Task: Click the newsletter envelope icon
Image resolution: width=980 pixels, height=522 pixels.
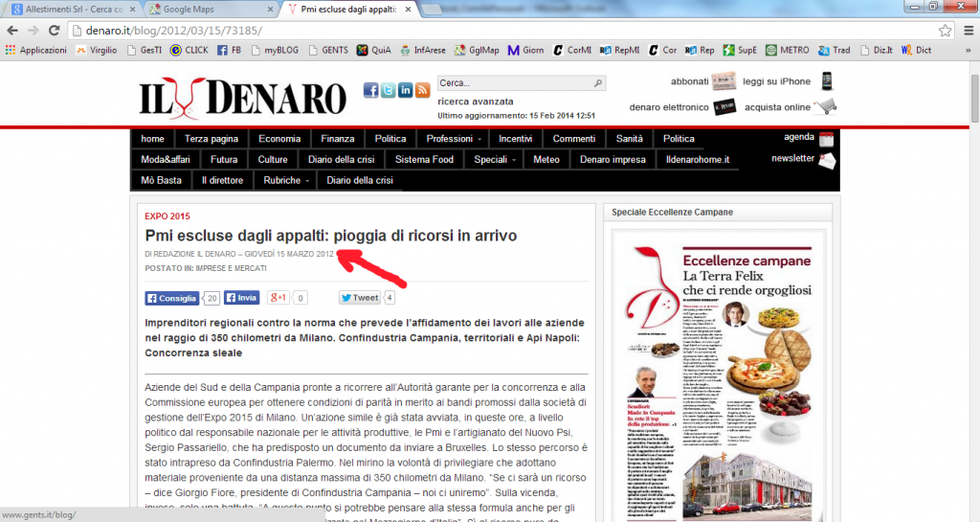Action: coord(827,161)
